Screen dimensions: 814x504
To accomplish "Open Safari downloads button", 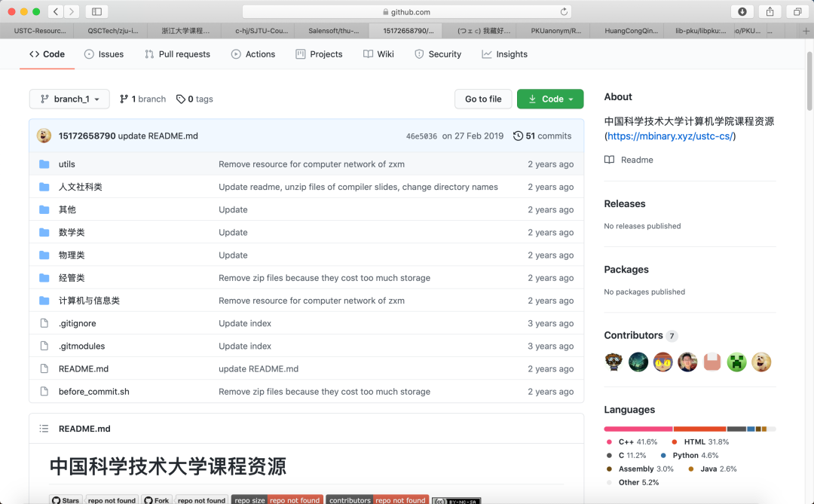I will pyautogui.click(x=742, y=11).
